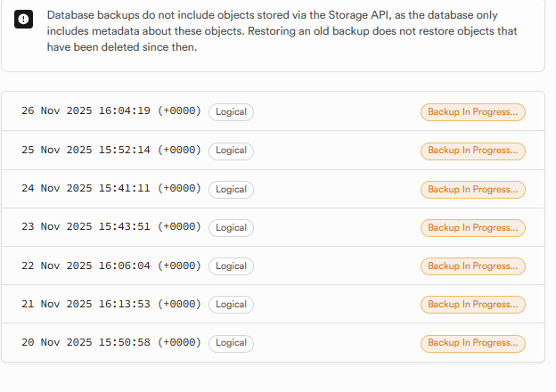Screen dimensions: 556x392
Task: Click the Logical badge on 22 Nov backup
Action: click(x=231, y=265)
